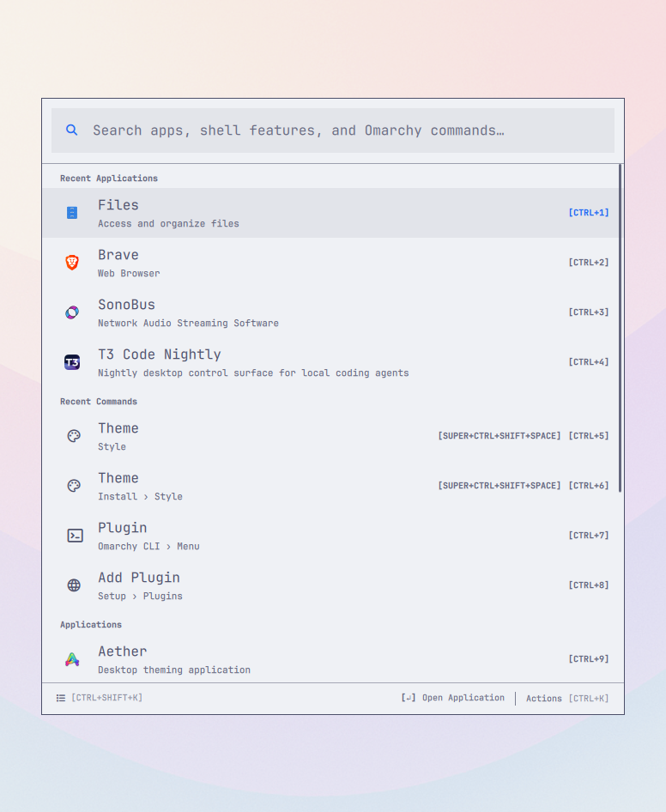Screen dimensions: 666x812
Task: Click the results list scrollbar
Action: click(620, 329)
